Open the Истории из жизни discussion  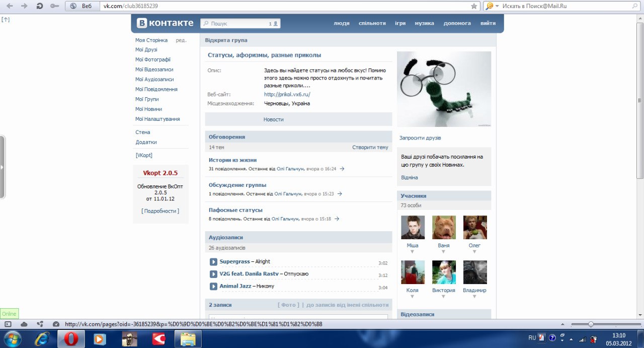click(x=232, y=160)
